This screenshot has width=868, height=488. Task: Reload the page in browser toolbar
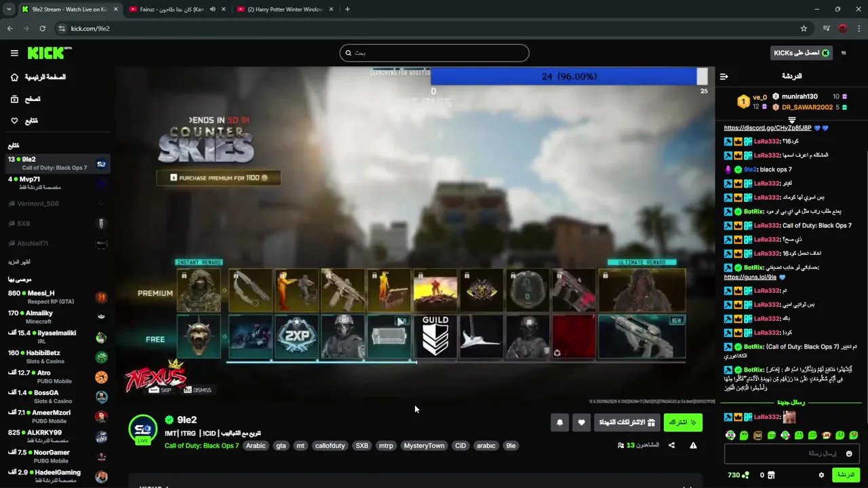[x=42, y=28]
